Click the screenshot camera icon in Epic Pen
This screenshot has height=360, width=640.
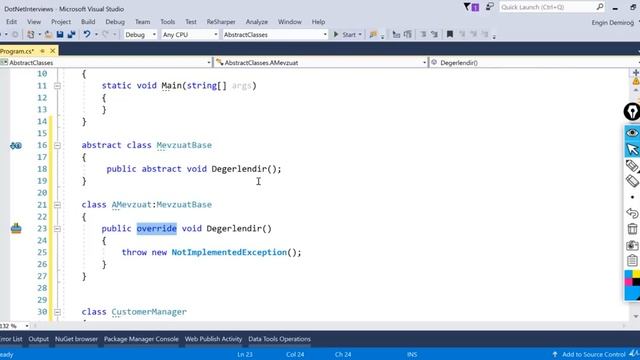pyautogui.click(x=632, y=245)
